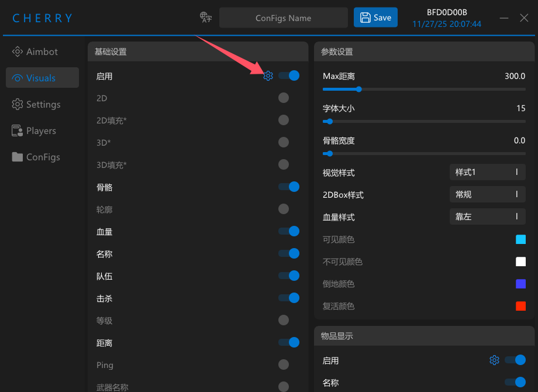
Task: Click the 11/27/25 20:07:44 timestamp
Action: point(447,24)
